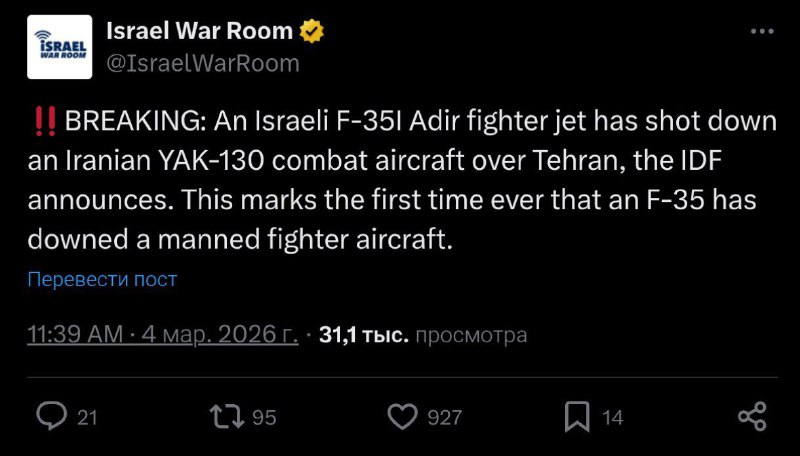
Task: Open the share icon menu
Action: (751, 416)
